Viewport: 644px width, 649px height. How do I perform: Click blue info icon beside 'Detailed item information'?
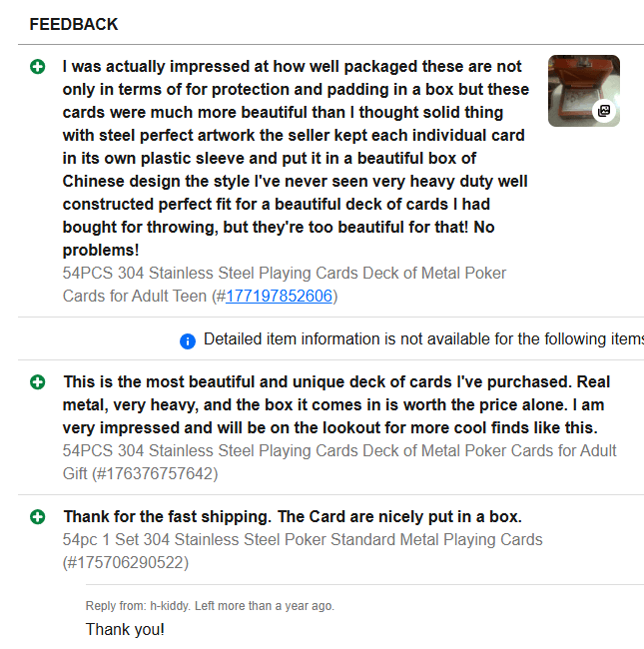coord(188,341)
